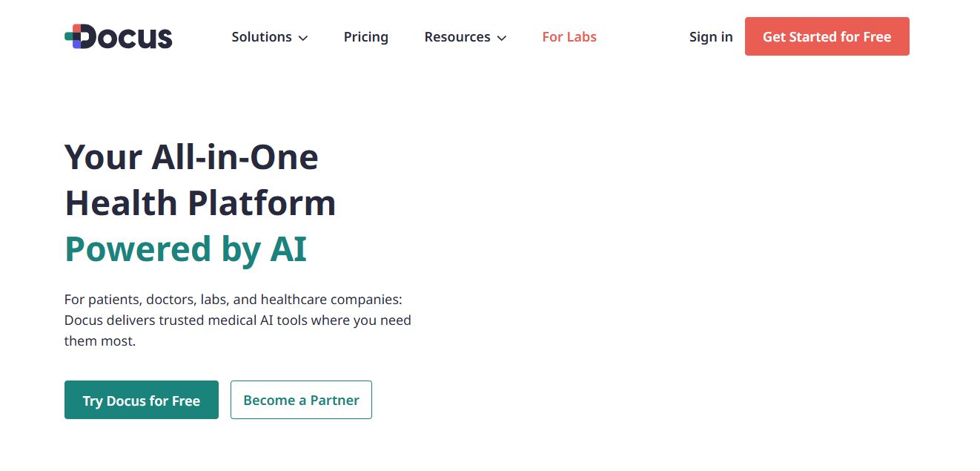Click the "Health Platform" headline line
The width and height of the screenshot is (980, 471).
(200, 203)
